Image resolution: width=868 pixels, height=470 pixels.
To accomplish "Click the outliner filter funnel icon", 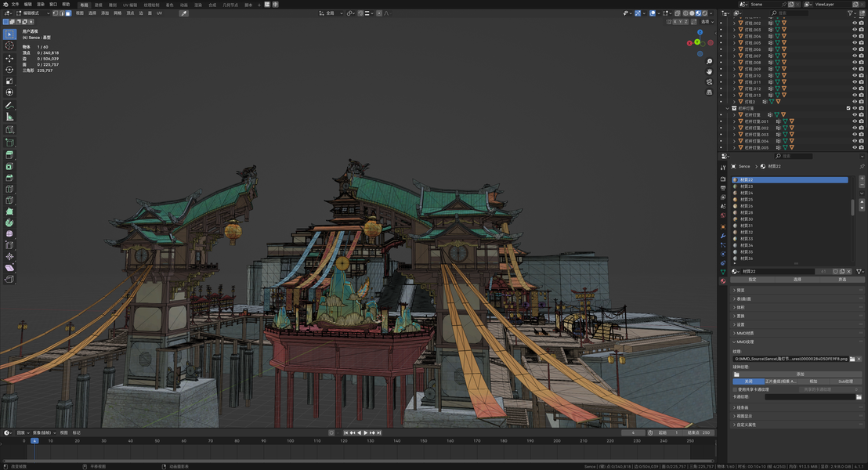I will tap(850, 13).
